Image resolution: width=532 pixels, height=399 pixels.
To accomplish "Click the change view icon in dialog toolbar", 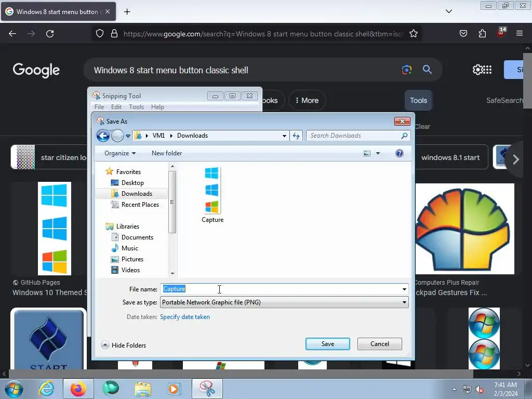I will [x=367, y=153].
